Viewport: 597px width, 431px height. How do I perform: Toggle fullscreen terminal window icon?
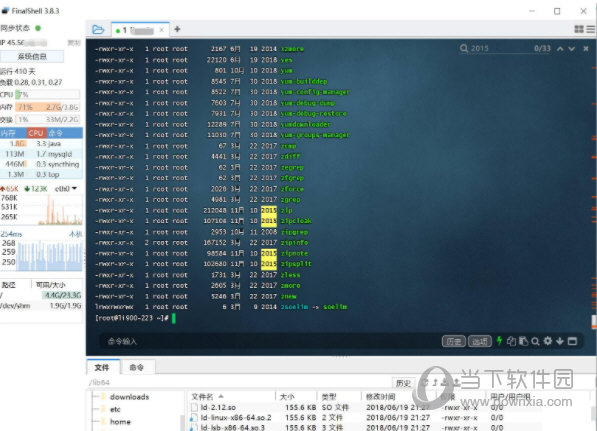point(572,341)
